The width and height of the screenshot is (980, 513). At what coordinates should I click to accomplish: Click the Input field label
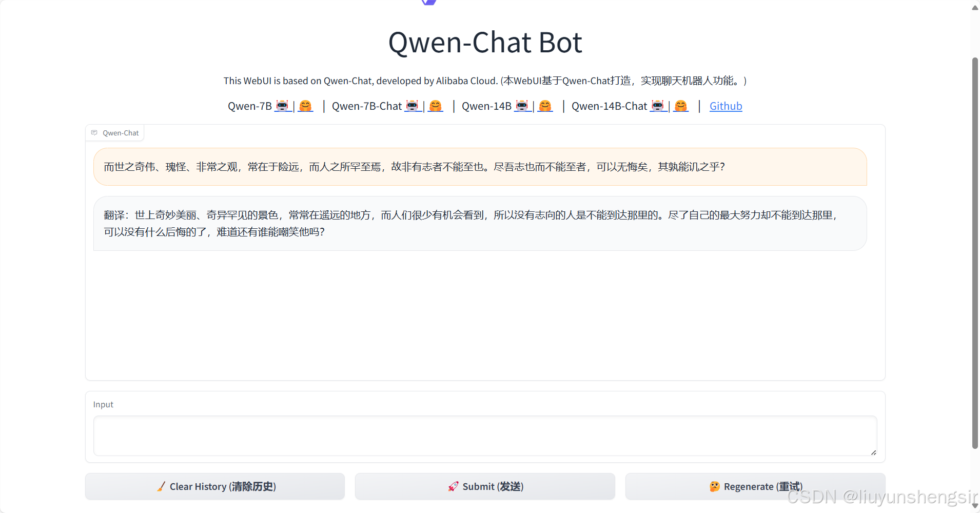coord(103,404)
